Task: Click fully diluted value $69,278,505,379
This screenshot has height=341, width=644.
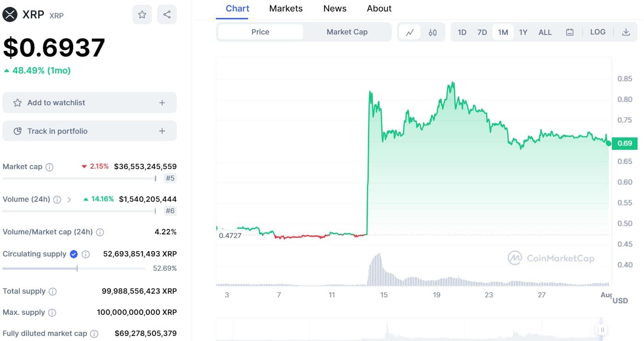Action: [146, 333]
